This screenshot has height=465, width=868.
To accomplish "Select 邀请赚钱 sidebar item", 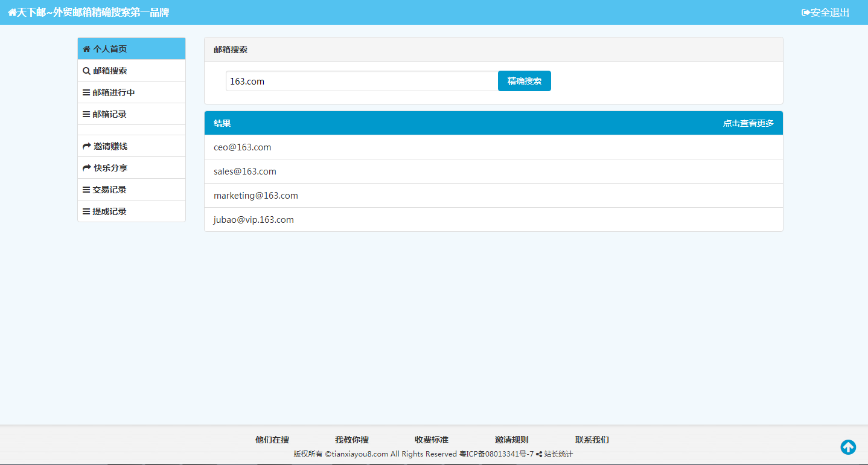I will (132, 146).
